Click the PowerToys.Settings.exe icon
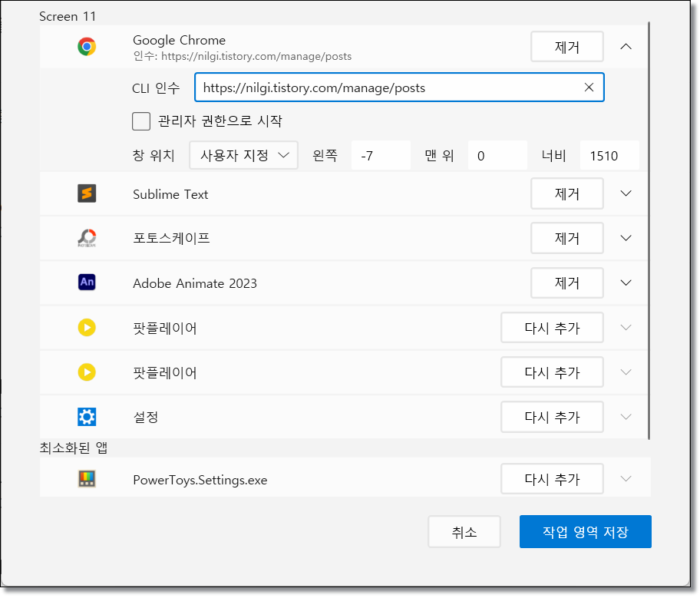 point(87,479)
